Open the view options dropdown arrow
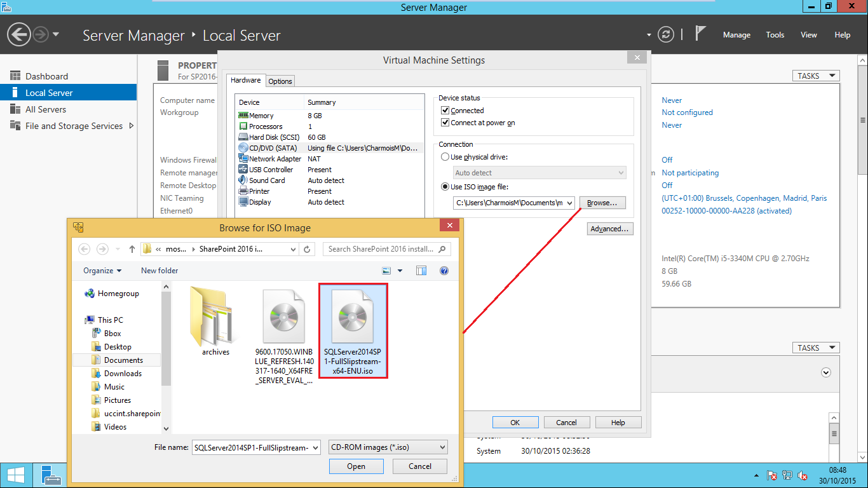 400,271
